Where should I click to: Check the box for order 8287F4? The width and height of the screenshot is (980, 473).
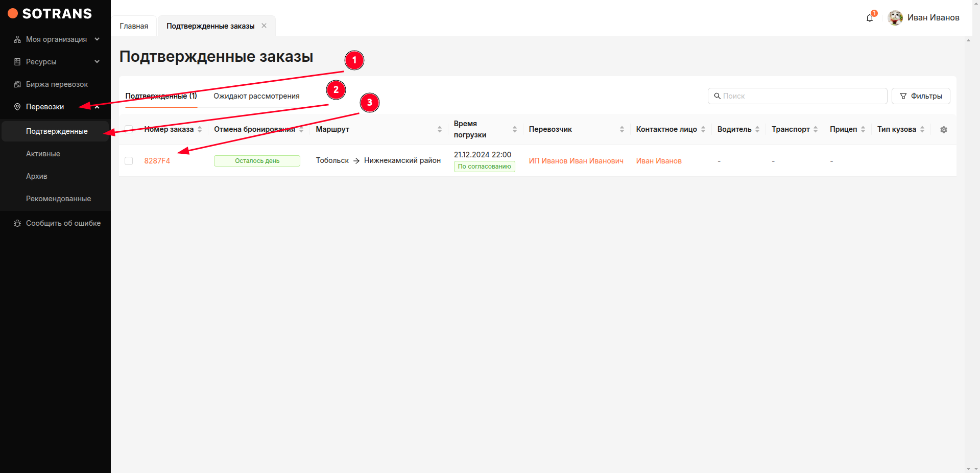129,161
